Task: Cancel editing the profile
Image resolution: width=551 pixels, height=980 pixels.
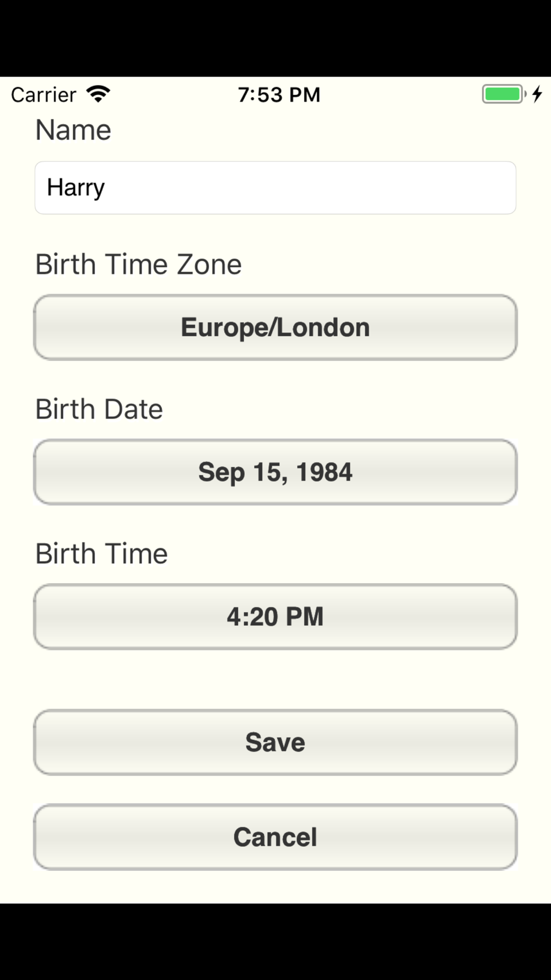Action: [275, 837]
